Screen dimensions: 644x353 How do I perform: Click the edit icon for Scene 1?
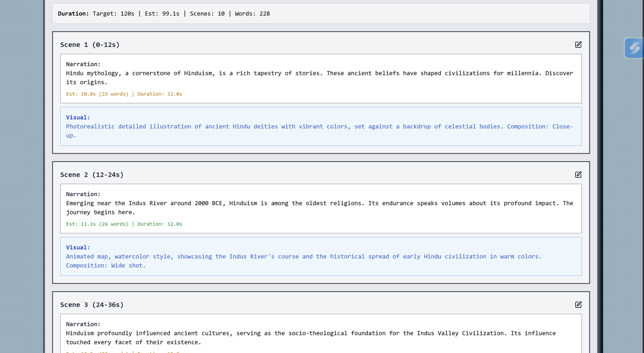[x=578, y=44]
